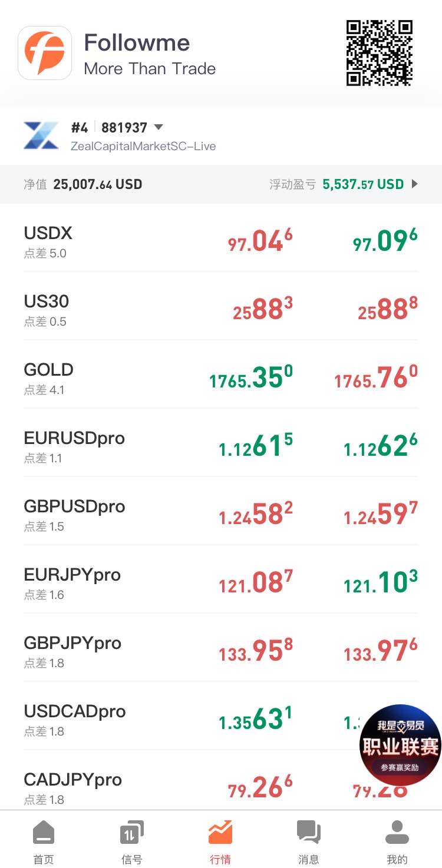Tap the ZealCapitalMarket broker logo
Image resolution: width=442 pixels, height=868 pixels.
[x=41, y=135]
